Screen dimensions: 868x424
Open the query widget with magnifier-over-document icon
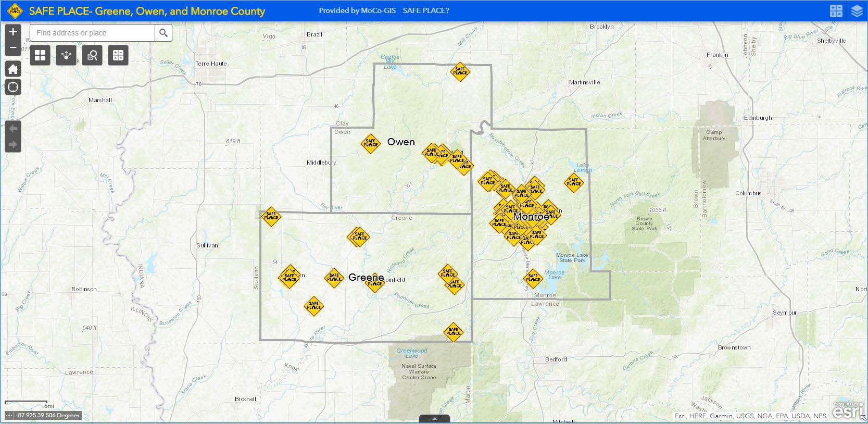point(92,55)
